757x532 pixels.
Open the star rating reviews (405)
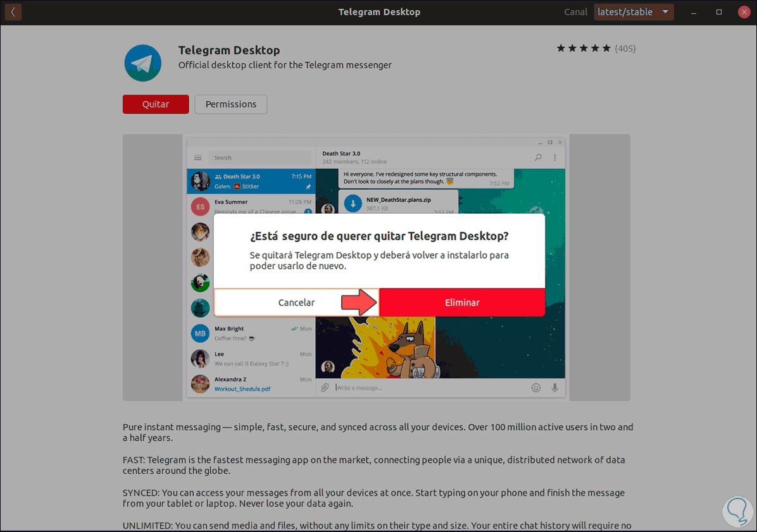point(596,48)
